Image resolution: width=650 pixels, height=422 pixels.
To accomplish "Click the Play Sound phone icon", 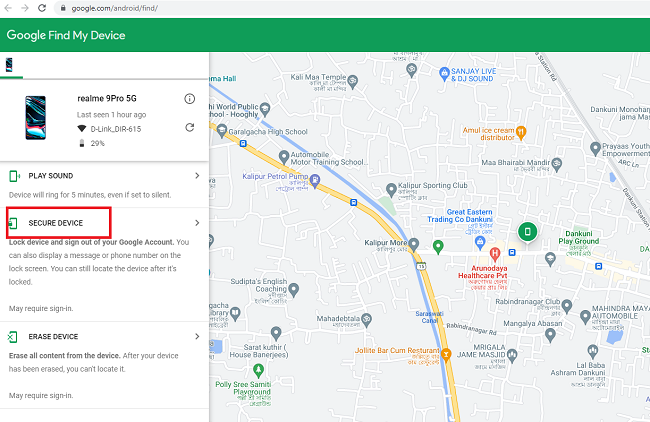I will (x=14, y=176).
